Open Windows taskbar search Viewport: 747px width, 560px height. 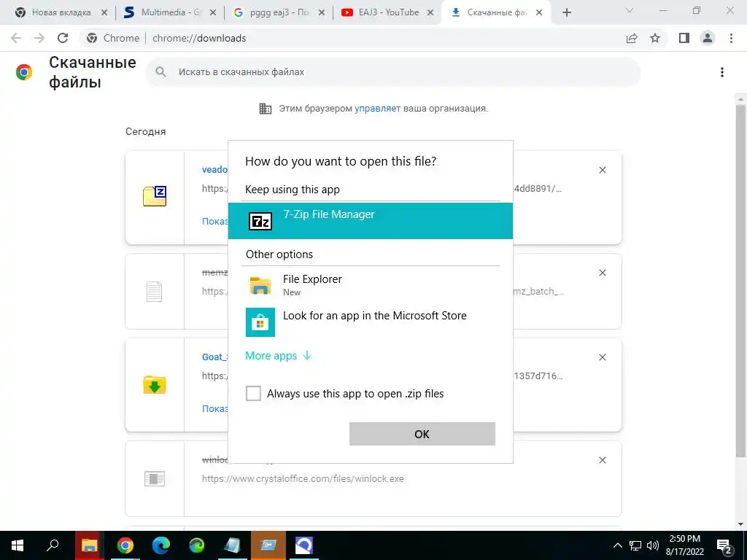click(53, 545)
